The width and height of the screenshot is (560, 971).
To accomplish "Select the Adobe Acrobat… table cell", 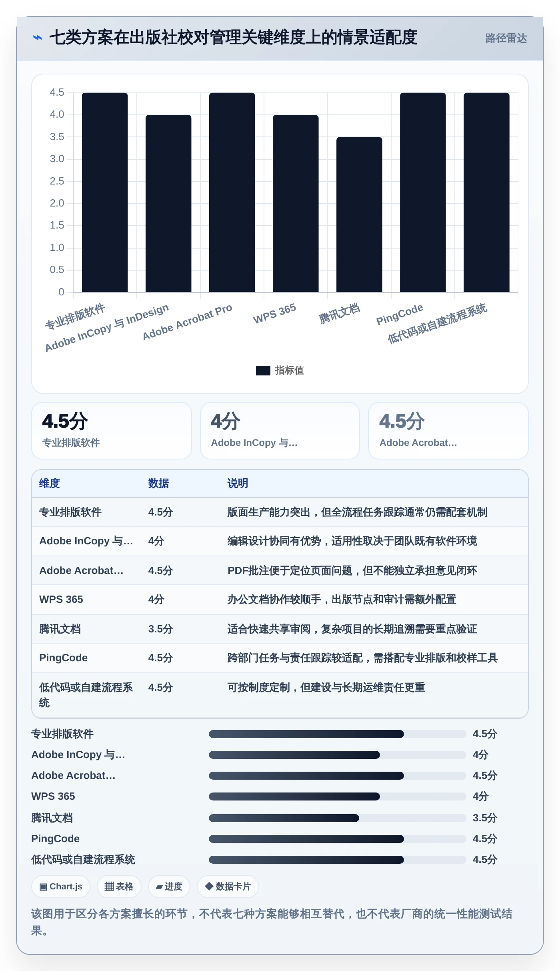I will (x=81, y=570).
